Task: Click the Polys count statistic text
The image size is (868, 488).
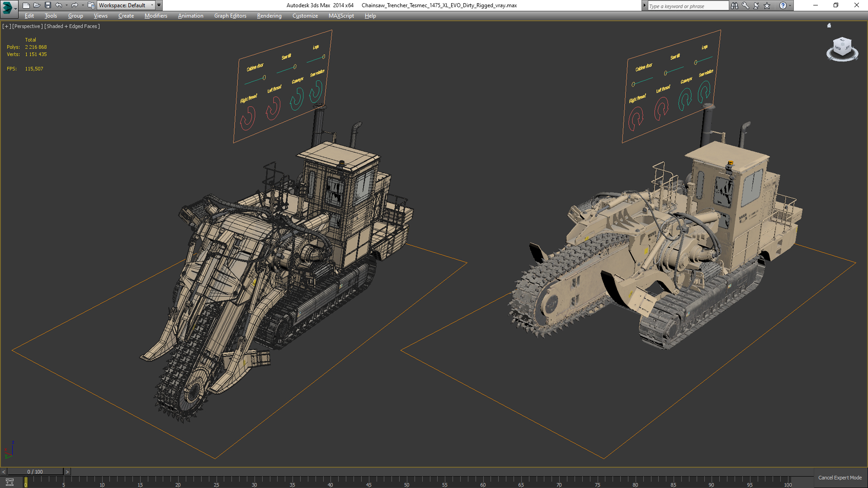Action: (x=27, y=47)
